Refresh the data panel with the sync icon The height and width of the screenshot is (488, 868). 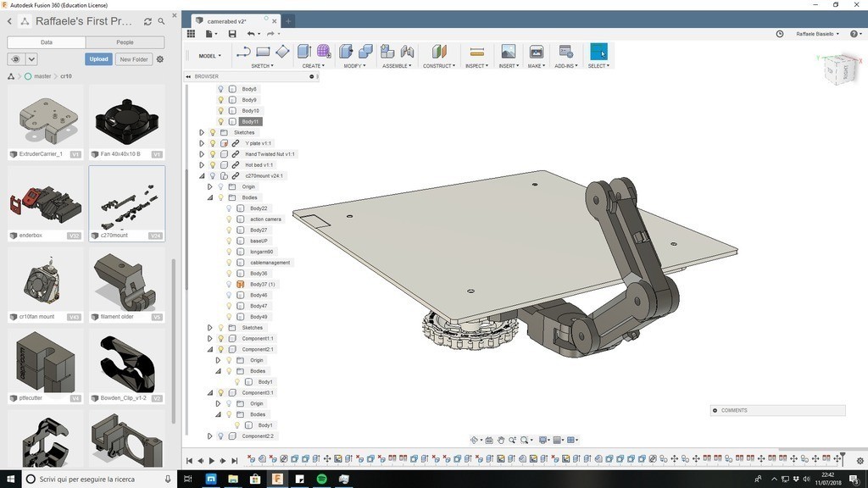147,21
